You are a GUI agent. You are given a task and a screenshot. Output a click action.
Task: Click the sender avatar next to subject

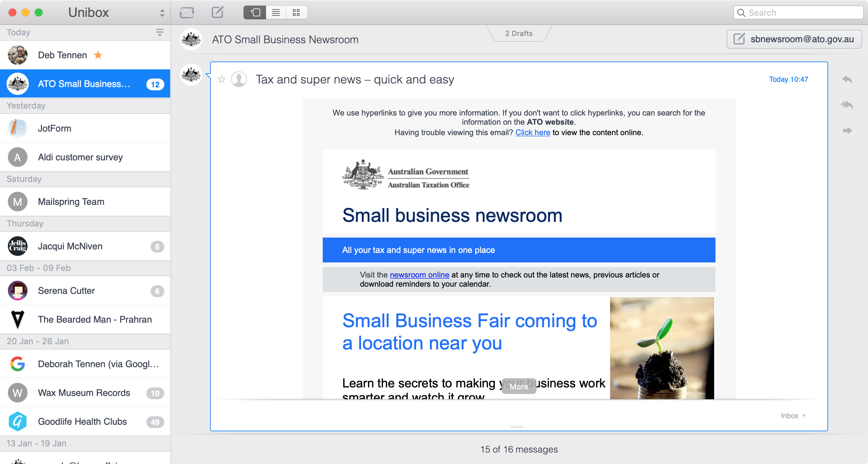[239, 80]
